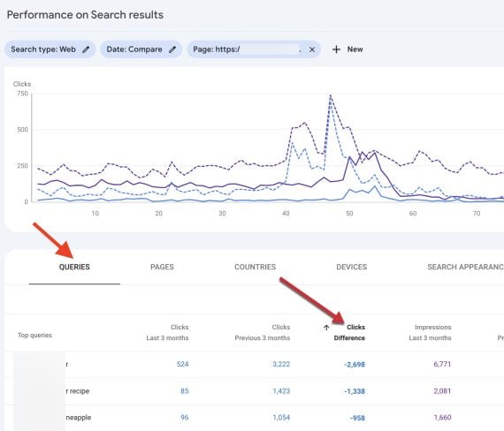This screenshot has height=431, width=504.
Task: Sort by Clicks Difference column header
Action: tap(349, 332)
